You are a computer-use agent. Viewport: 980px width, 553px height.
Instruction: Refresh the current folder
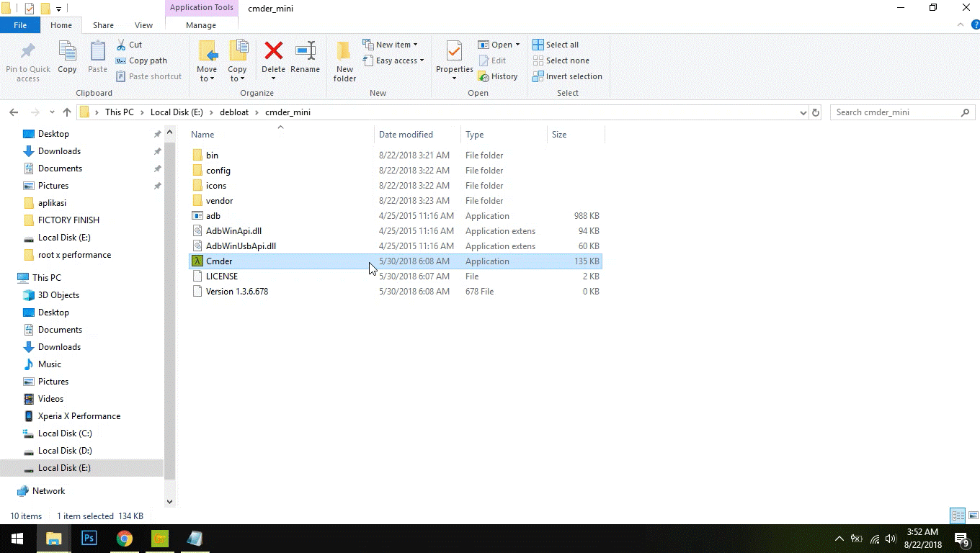coord(816,112)
